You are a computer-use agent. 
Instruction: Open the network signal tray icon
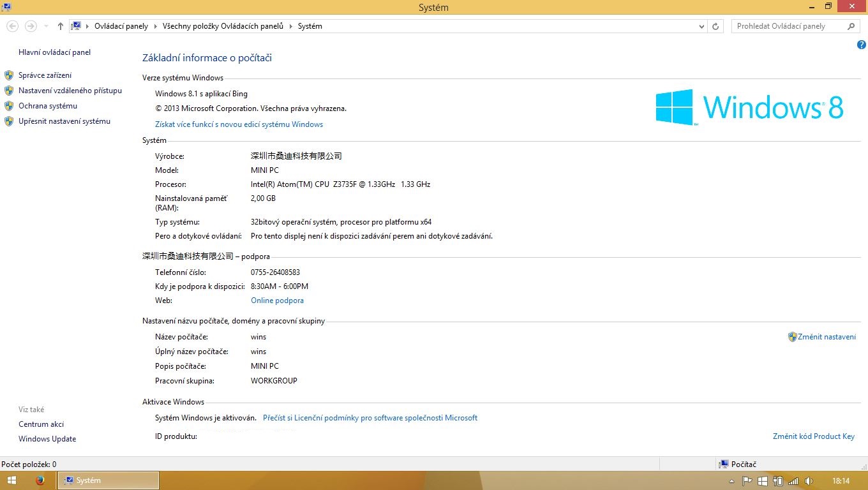(x=793, y=481)
